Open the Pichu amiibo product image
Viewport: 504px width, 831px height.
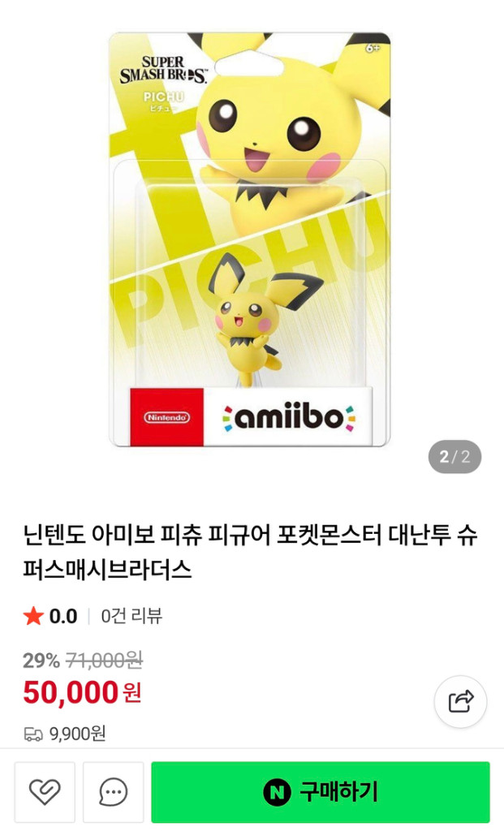click(x=250, y=239)
